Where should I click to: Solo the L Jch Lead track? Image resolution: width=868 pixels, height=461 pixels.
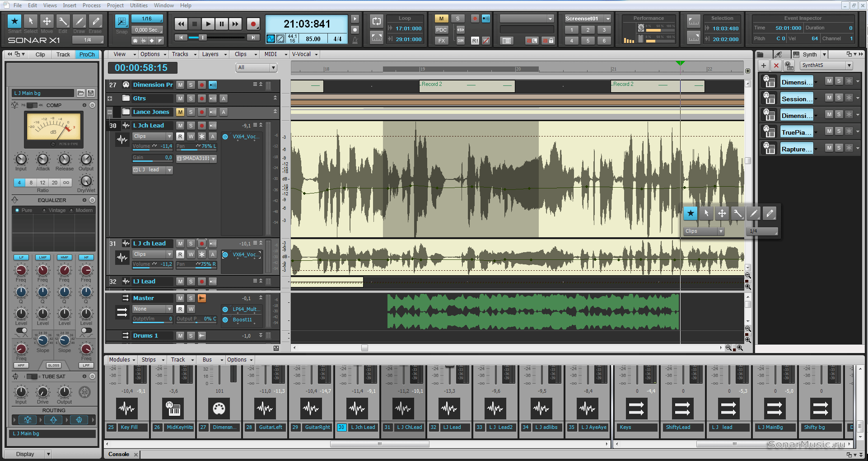click(191, 126)
